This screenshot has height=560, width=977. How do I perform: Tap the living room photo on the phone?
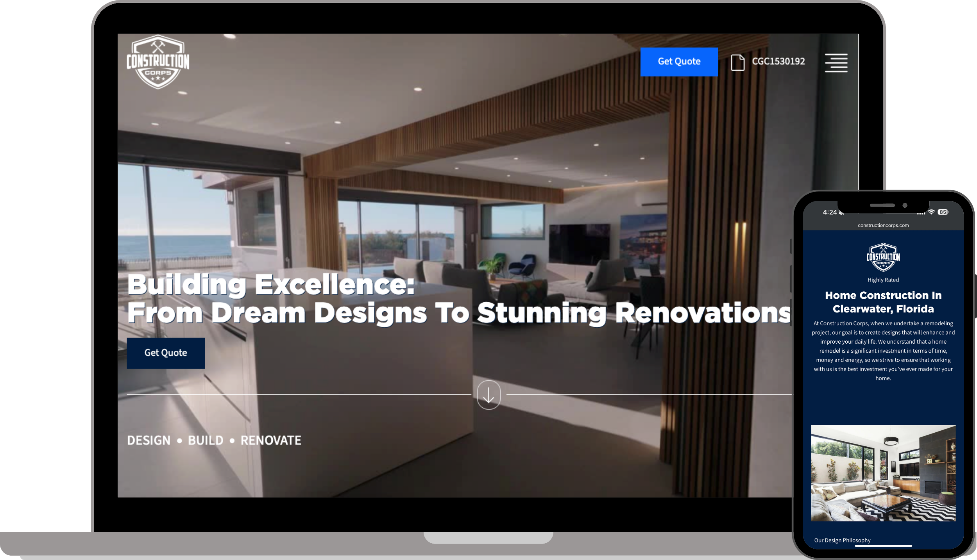click(x=883, y=473)
